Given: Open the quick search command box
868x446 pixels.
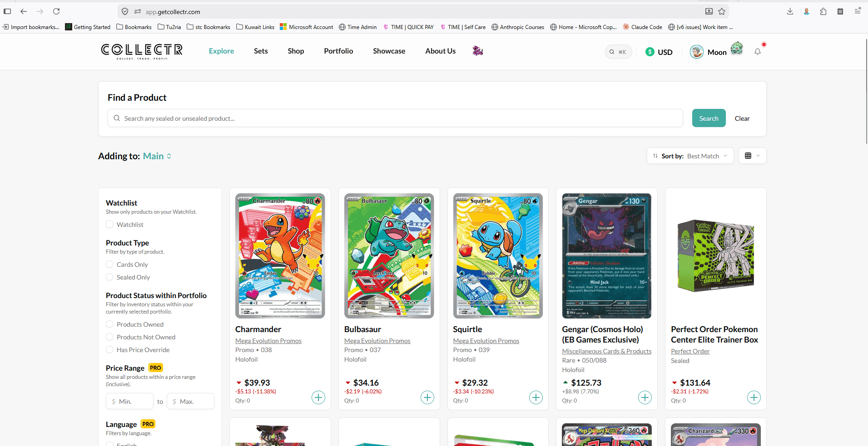Looking at the screenshot, I should point(618,52).
